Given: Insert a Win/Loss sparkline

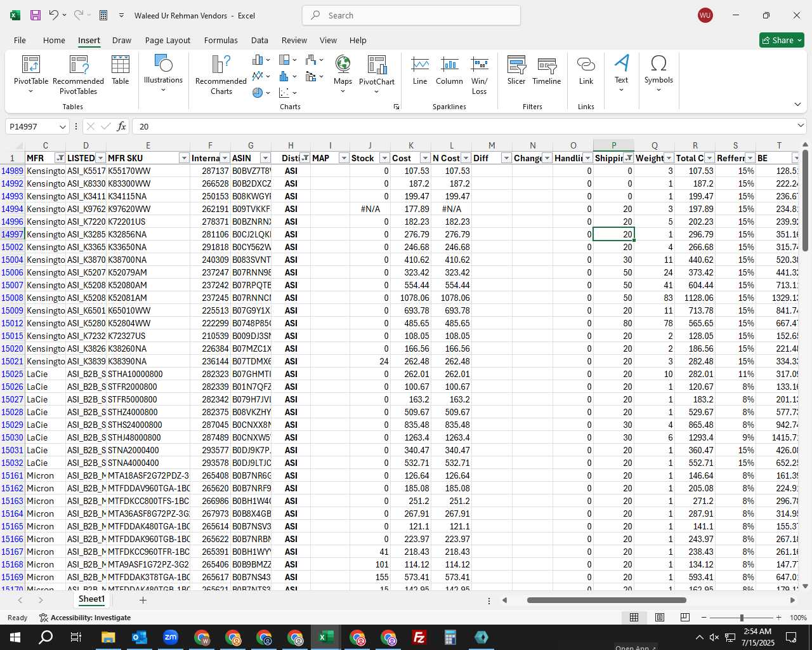Looking at the screenshot, I should [480, 75].
